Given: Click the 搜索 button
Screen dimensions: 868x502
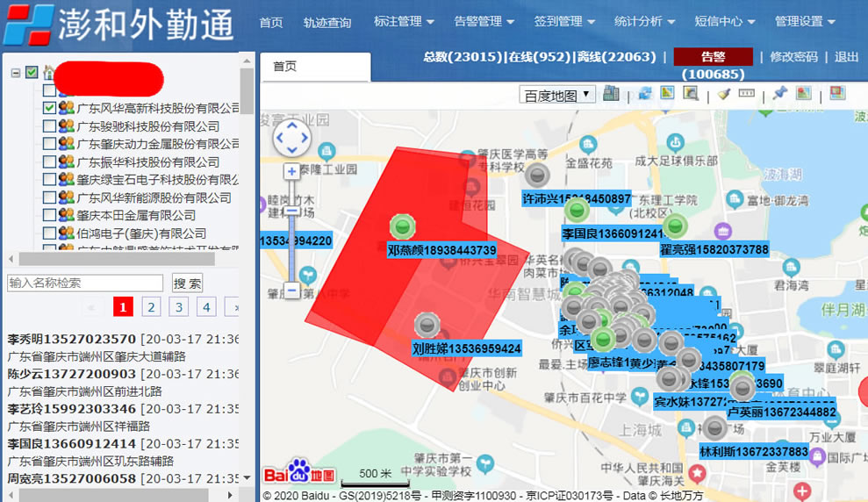Looking at the screenshot, I should point(187,283).
